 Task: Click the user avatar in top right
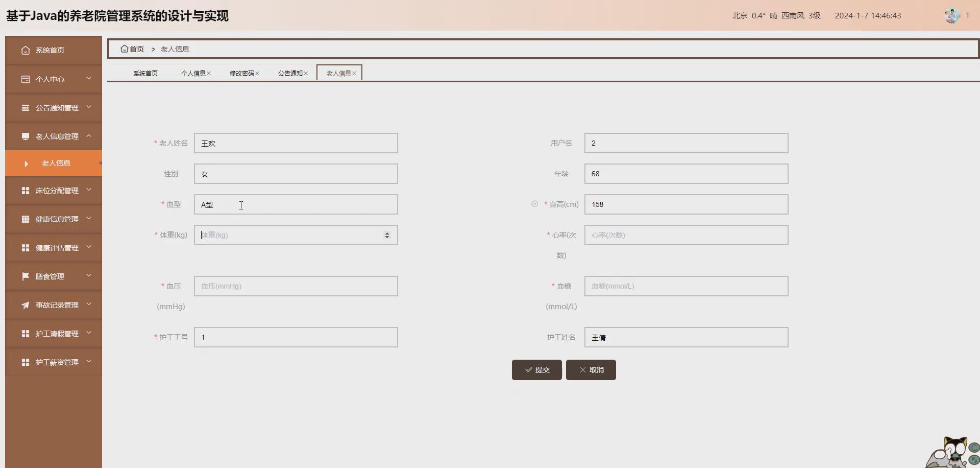point(952,15)
